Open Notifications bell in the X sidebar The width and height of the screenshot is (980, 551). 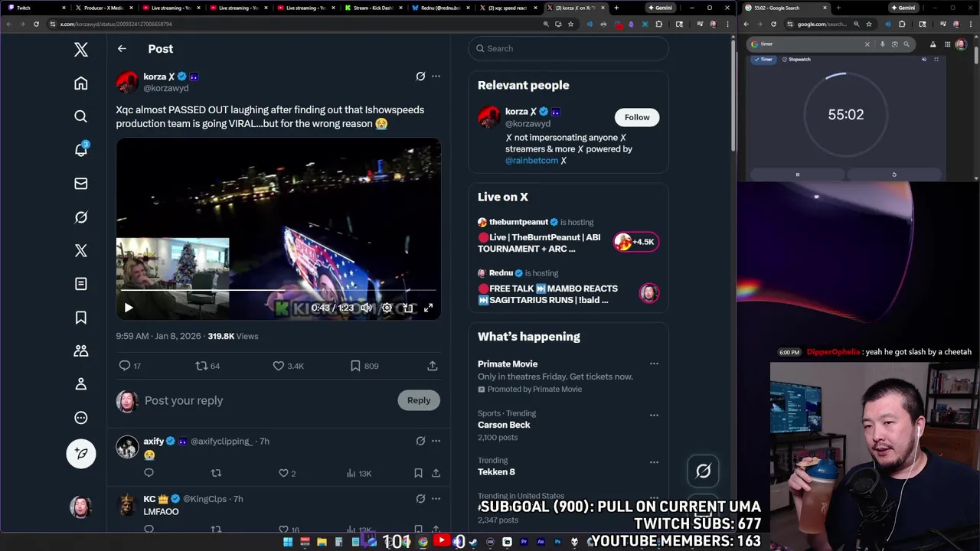point(81,150)
